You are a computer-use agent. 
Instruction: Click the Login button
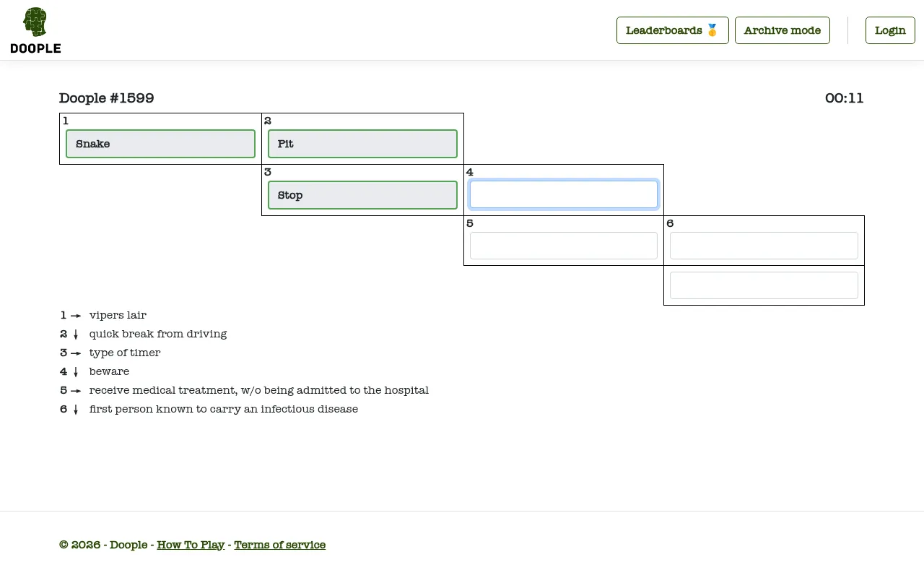click(x=890, y=30)
